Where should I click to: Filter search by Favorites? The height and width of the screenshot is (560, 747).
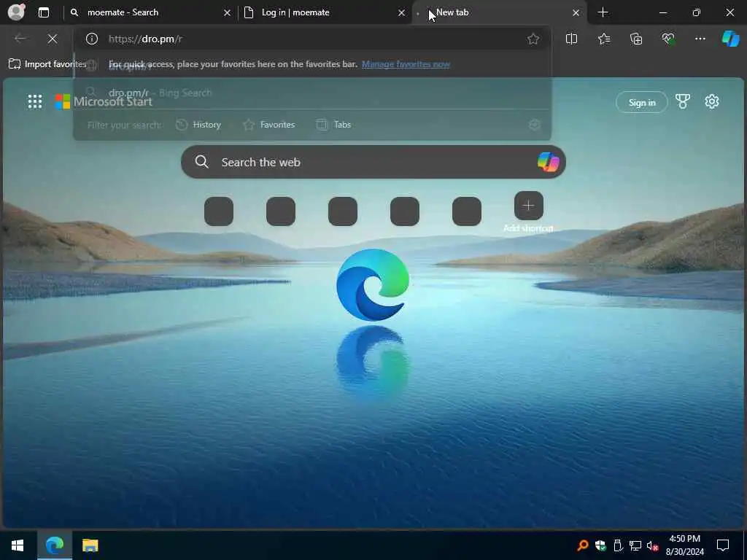pos(268,125)
